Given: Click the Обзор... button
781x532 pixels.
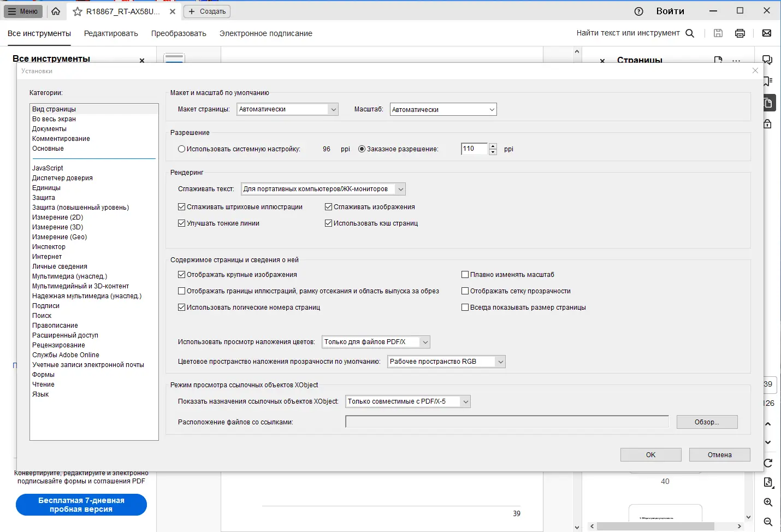Looking at the screenshot, I should (x=707, y=422).
